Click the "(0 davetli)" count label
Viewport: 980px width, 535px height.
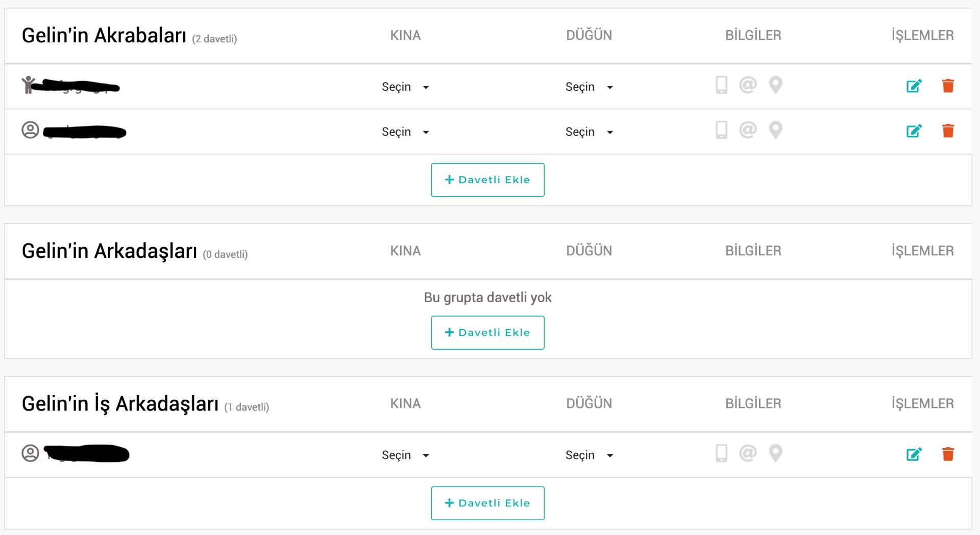(225, 254)
